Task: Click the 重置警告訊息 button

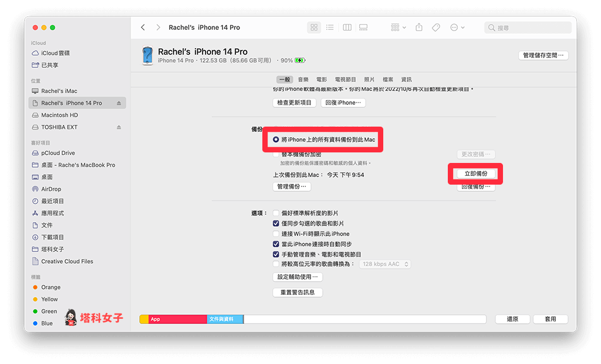Action: (x=298, y=293)
